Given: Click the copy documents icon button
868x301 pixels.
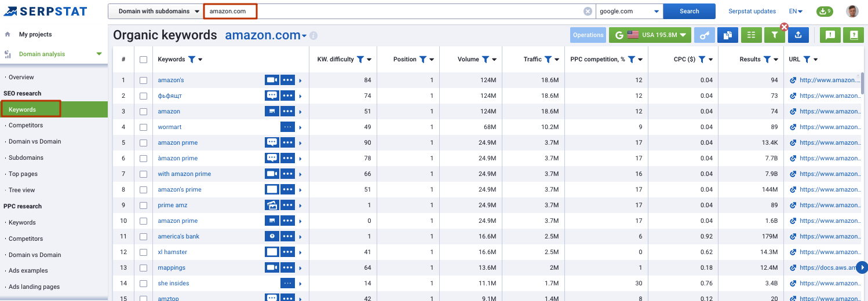Looking at the screenshot, I should click(x=727, y=35).
